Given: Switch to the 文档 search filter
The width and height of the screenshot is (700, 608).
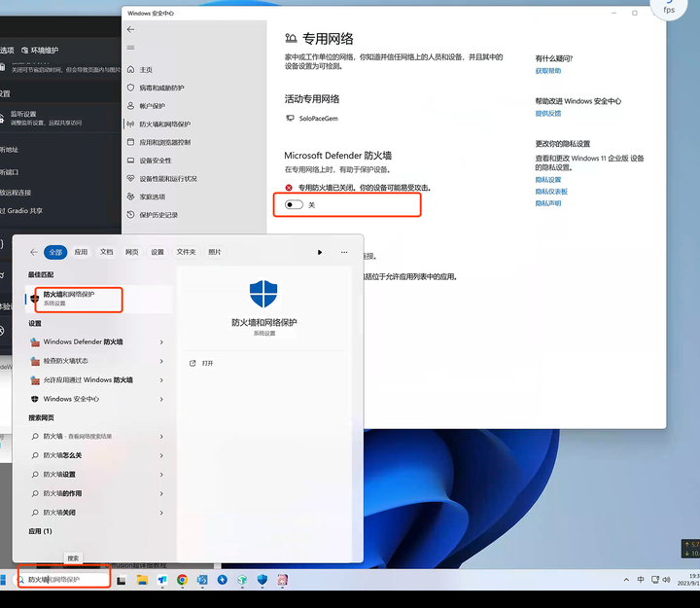Looking at the screenshot, I should (106, 252).
